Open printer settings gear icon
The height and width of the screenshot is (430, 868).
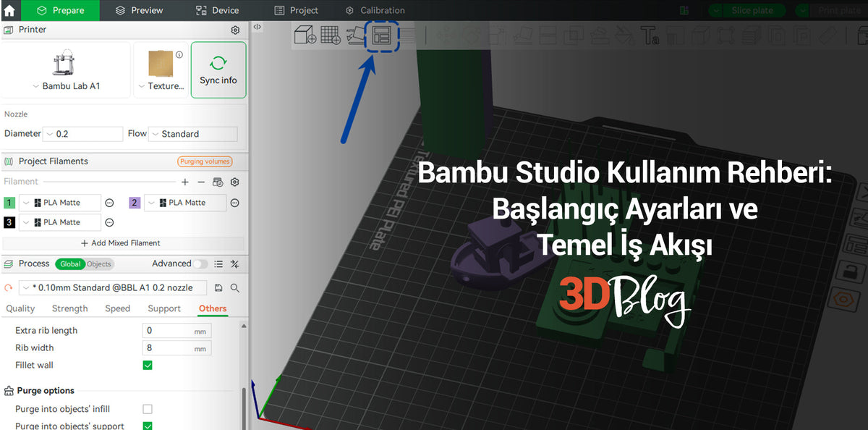pyautogui.click(x=235, y=30)
